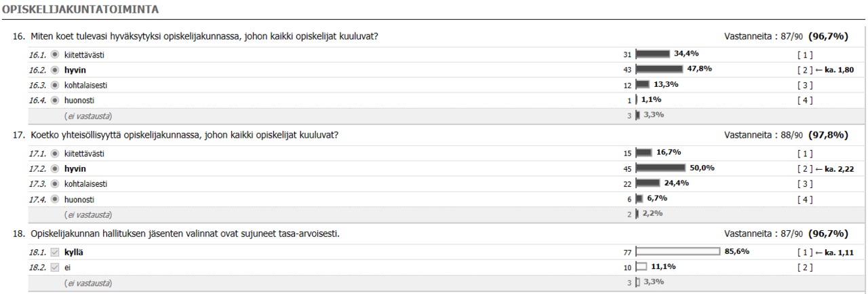This screenshot has height=294, width=868.
Task: Select the 17.1 kiitettävästi radio button
Action: coord(55,153)
